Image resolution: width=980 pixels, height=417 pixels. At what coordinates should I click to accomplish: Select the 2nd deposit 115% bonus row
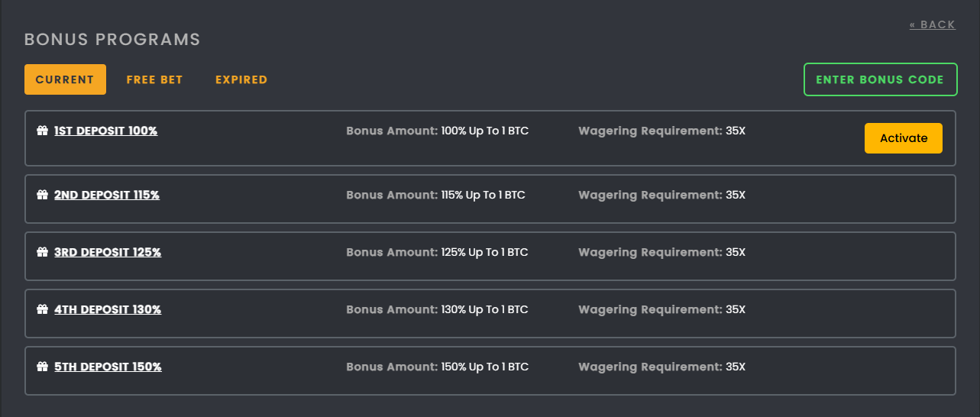490,199
